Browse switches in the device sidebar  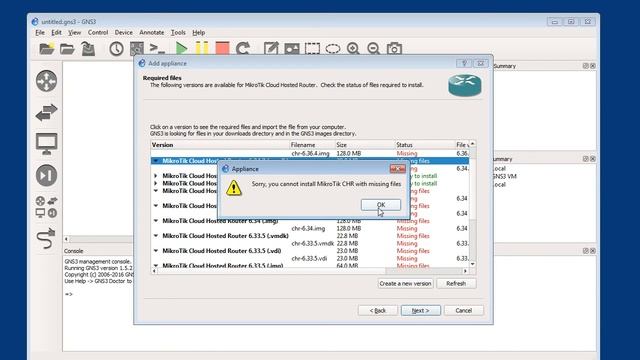(x=46, y=113)
